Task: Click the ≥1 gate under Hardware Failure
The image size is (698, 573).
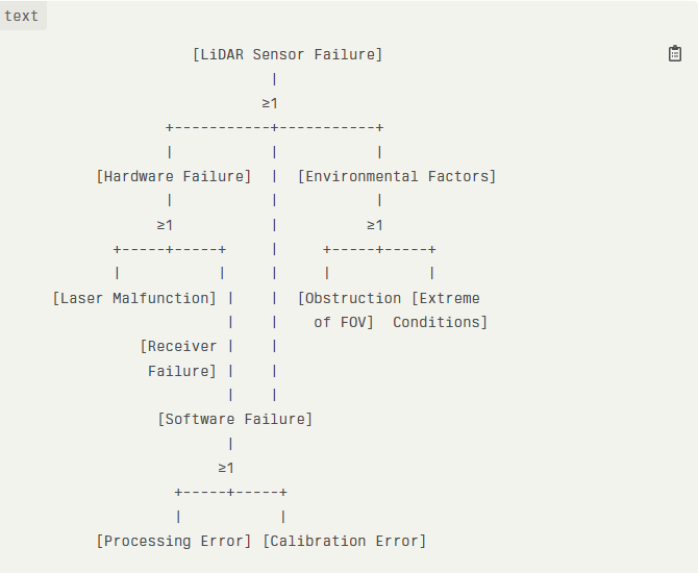Action: coord(165,225)
